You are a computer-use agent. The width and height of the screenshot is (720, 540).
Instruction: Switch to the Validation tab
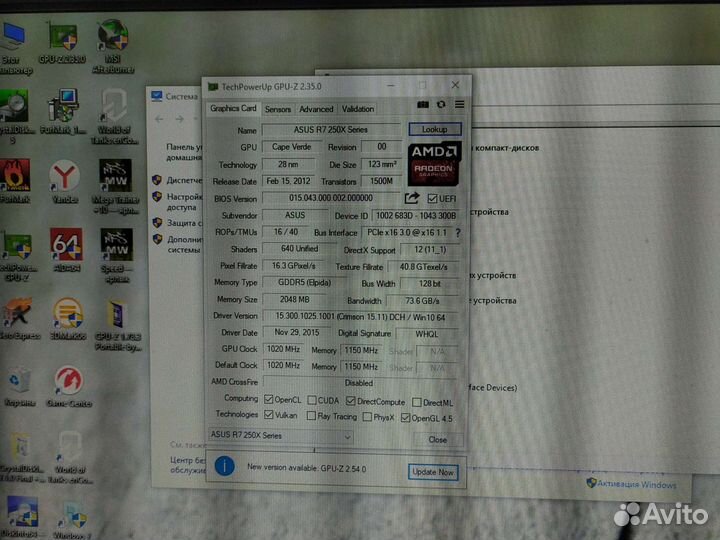click(358, 109)
